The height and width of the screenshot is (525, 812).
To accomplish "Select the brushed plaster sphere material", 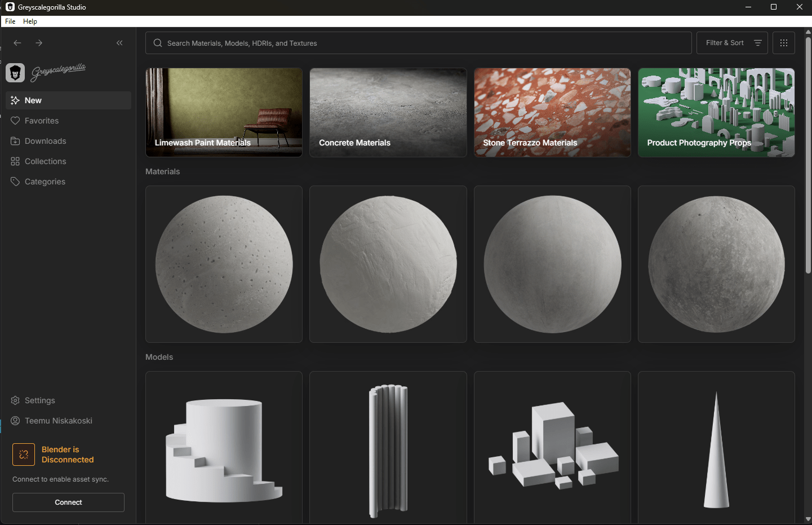I will pos(388,264).
